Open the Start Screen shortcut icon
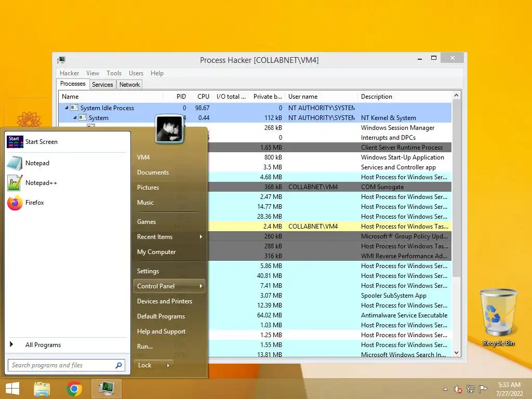Image resolution: width=532 pixels, height=399 pixels. click(15, 142)
